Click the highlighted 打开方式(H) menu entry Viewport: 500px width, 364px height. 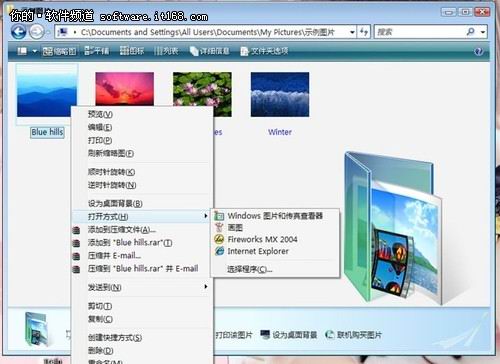click(x=141, y=217)
